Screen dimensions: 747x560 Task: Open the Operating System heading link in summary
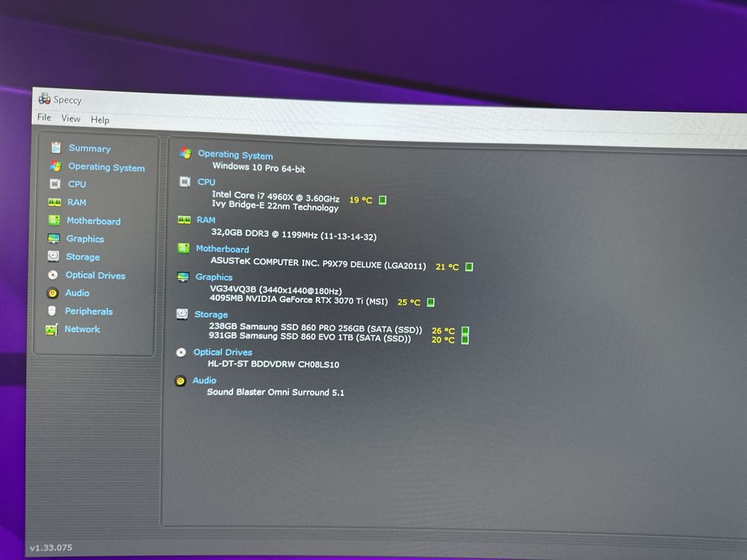pos(235,155)
